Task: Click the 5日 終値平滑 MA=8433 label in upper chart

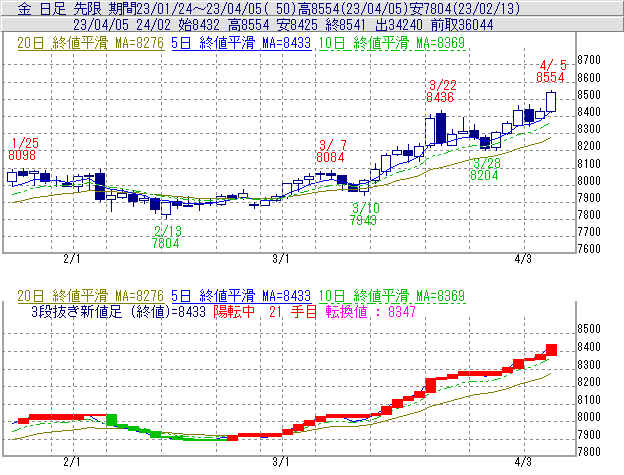Action: point(241,43)
